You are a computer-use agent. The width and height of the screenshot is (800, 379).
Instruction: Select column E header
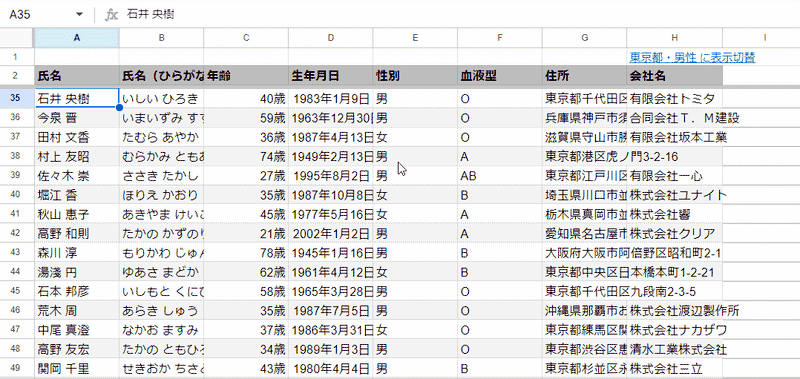point(415,37)
